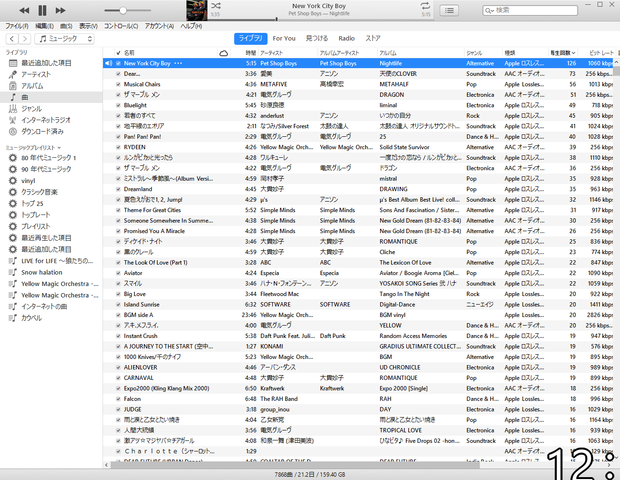Switch to the Radio tab
Image resolution: width=620 pixels, height=480 pixels.
click(x=346, y=38)
